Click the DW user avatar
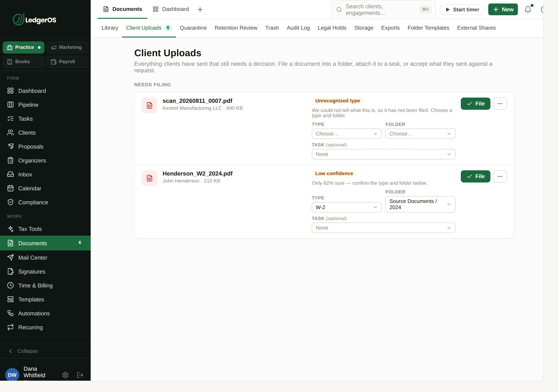This screenshot has height=392, width=558. (12, 375)
